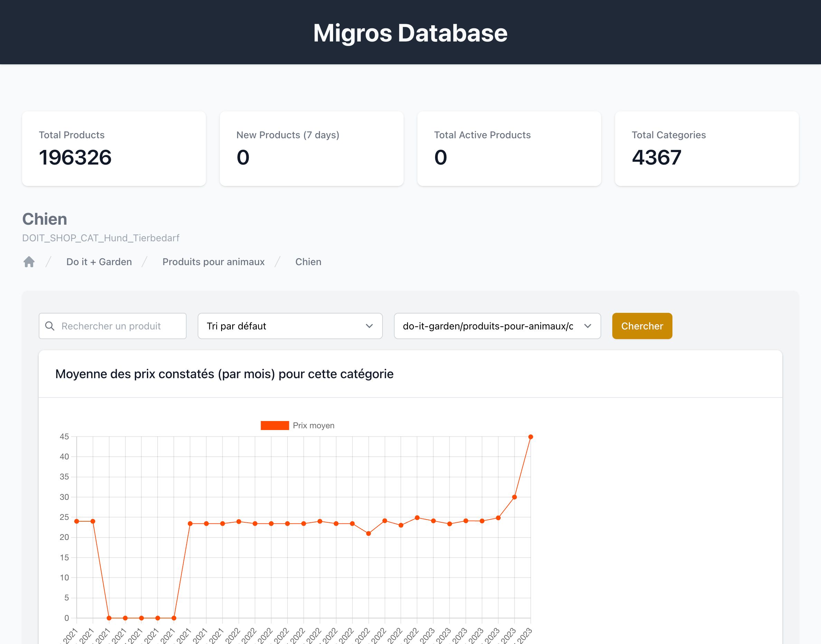Image resolution: width=821 pixels, height=644 pixels.
Task: Open Produits pour animaux breadcrumb
Action: click(213, 262)
